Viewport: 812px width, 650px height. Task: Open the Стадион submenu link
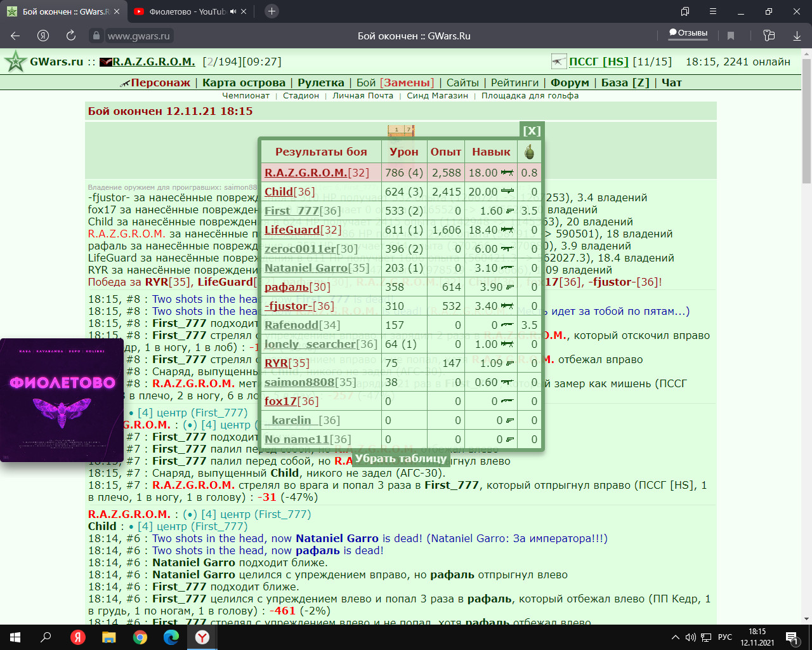coord(301,96)
